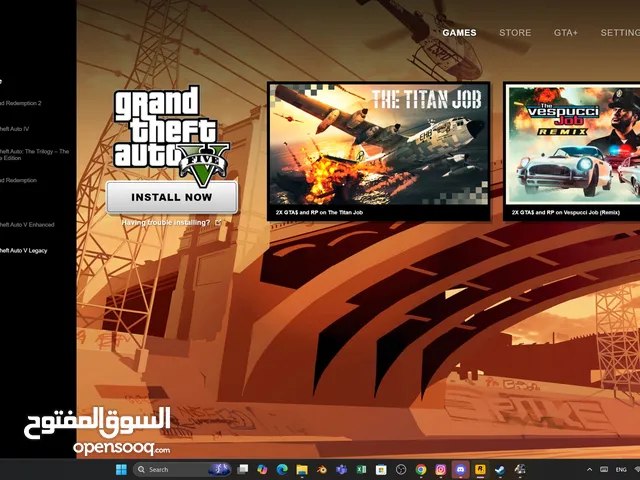Open Microsoft Edge from the taskbar
The width and height of the screenshot is (640, 480).
pyautogui.click(x=282, y=469)
